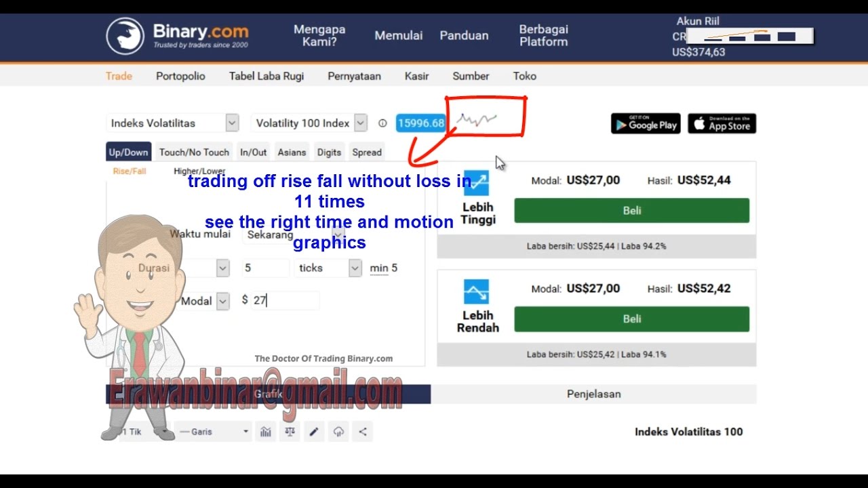The height and width of the screenshot is (488, 868).
Task: Click Beli for Lebih Rendah
Action: [x=631, y=319]
